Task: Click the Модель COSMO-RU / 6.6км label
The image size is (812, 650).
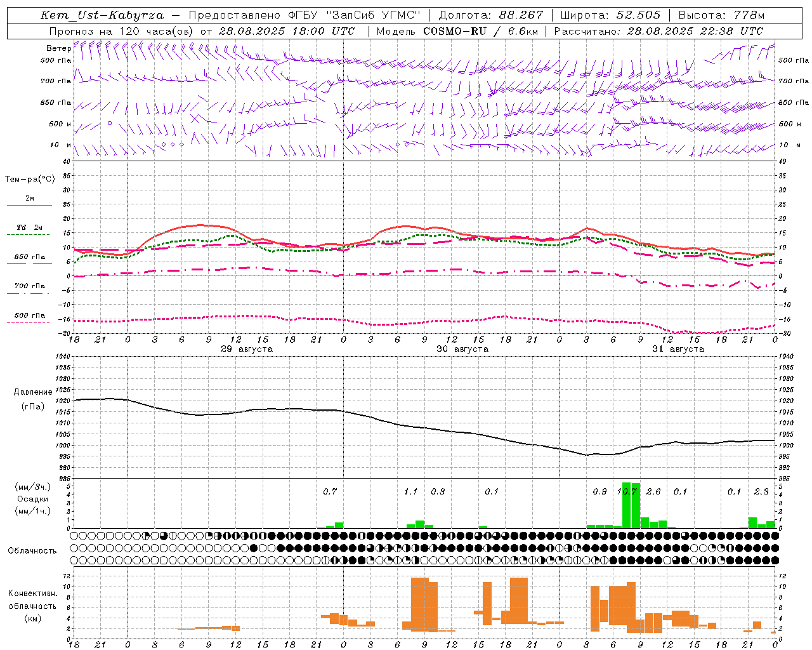Action: (458, 31)
